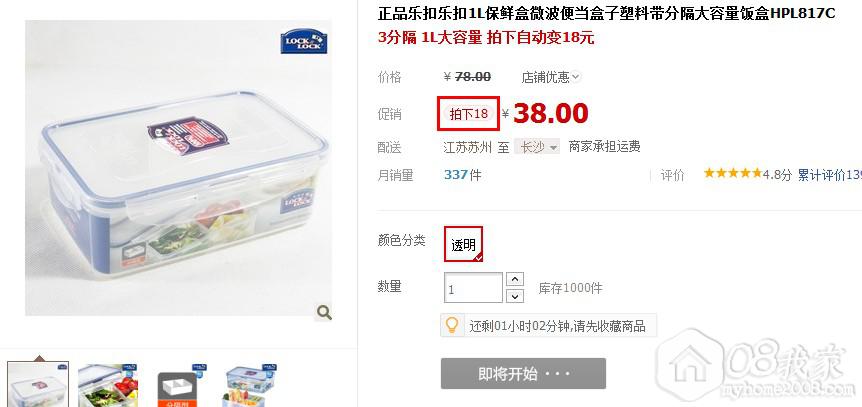
Task: Expand the 店铺优惠 dropdown
Action: pyautogui.click(x=550, y=77)
